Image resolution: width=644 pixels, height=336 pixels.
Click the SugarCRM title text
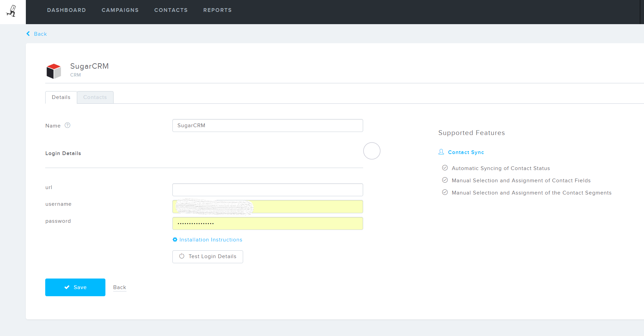[x=89, y=66]
